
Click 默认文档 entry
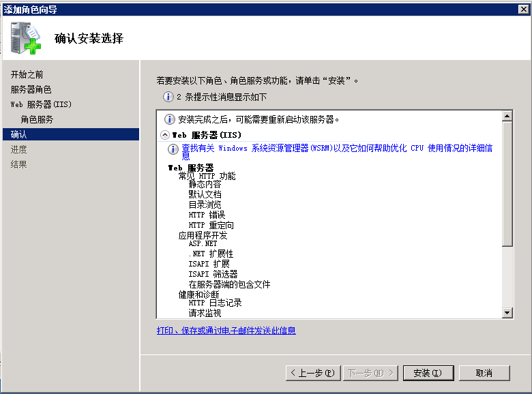[x=205, y=195]
